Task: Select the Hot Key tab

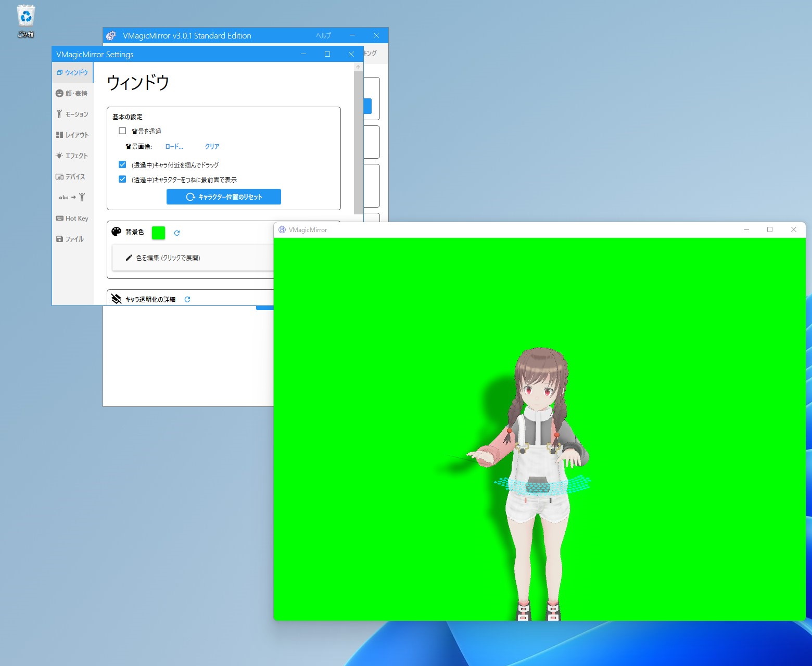Action: [x=72, y=218]
